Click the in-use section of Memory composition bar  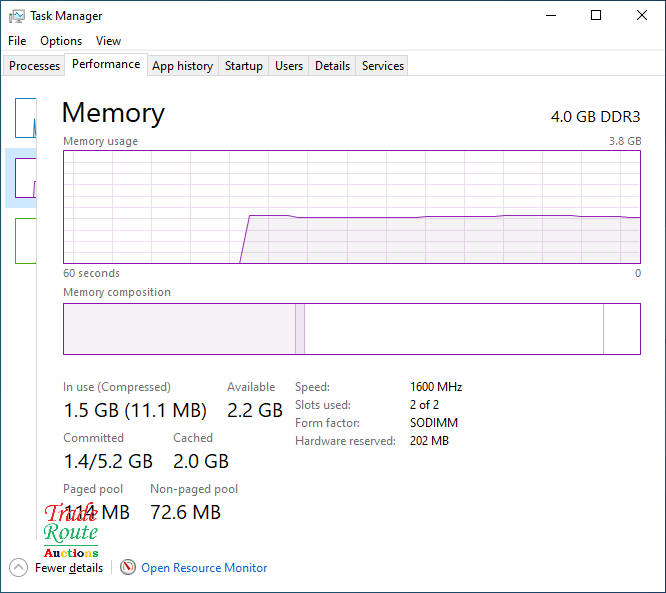coord(178,329)
